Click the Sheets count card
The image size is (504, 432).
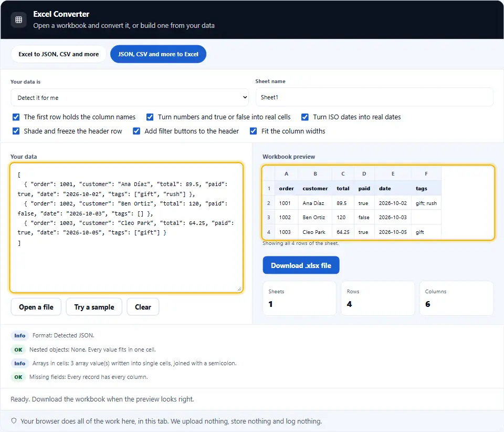coord(300,298)
